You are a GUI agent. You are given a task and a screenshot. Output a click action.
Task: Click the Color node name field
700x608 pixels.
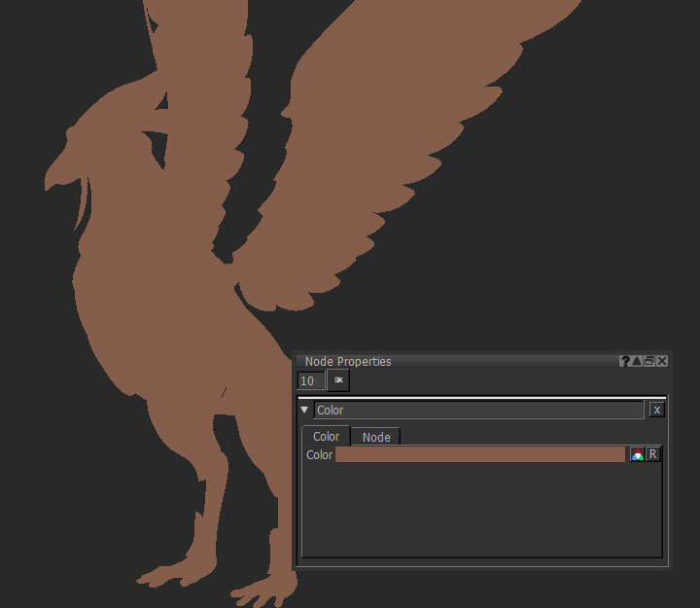(x=478, y=411)
